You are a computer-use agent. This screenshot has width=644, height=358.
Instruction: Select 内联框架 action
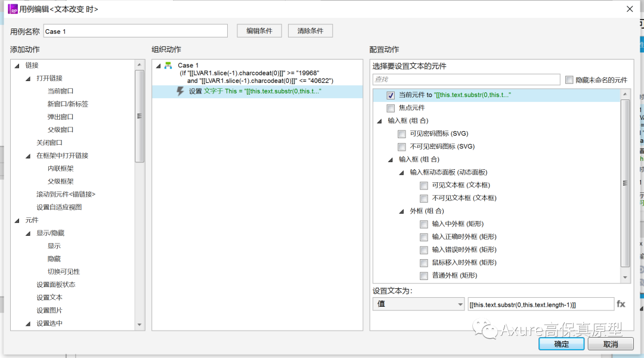click(x=60, y=169)
